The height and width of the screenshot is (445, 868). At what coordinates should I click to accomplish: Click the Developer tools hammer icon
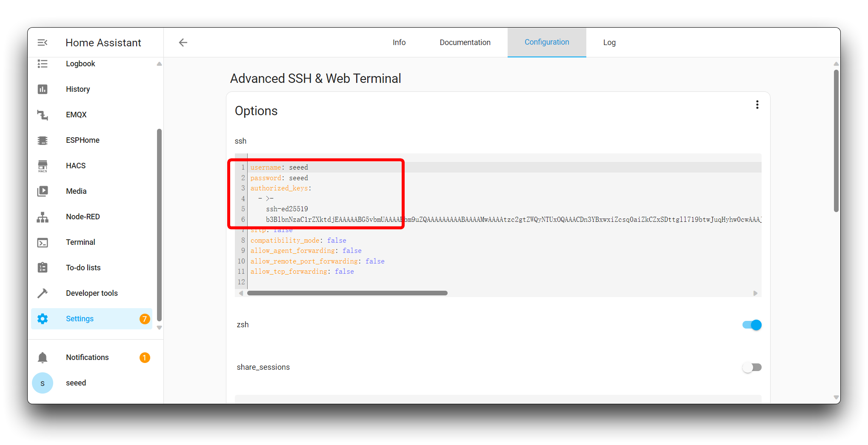(x=43, y=293)
